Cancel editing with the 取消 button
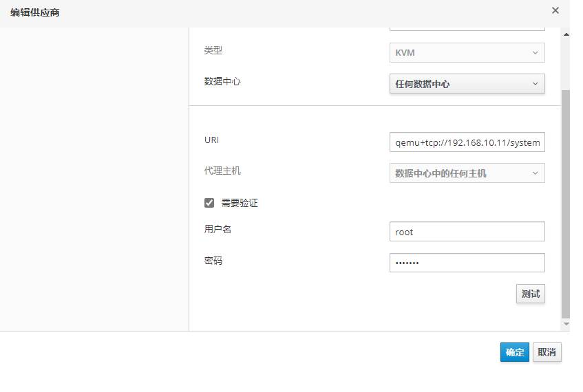 click(547, 352)
